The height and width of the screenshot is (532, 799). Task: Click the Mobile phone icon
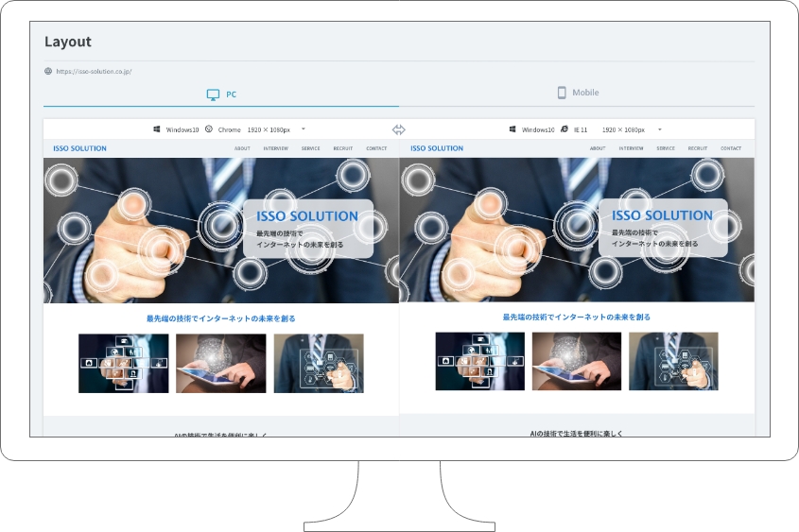[562, 93]
